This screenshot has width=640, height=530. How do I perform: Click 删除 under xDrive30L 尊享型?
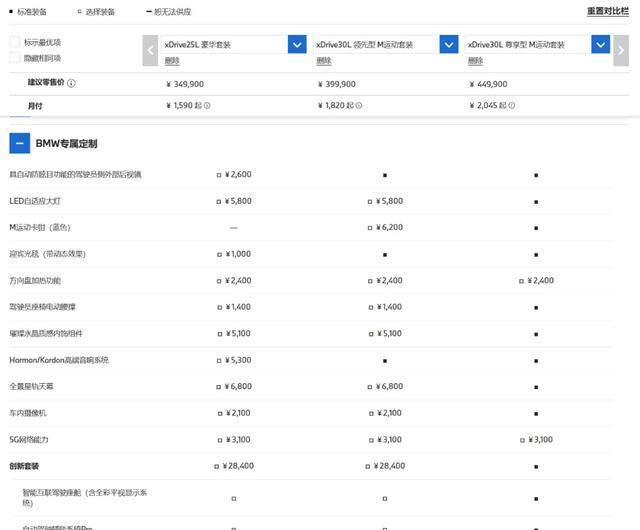[475, 61]
